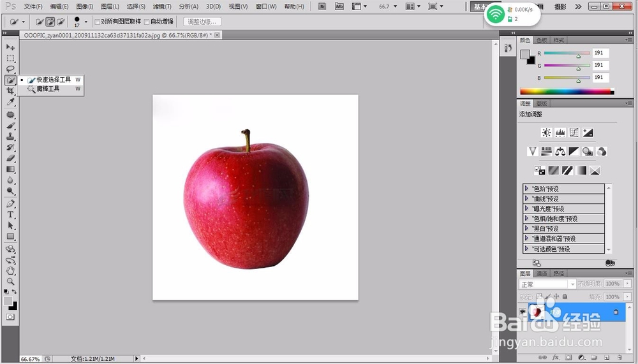
Task: Add a Color Balance adjustment
Action: (560, 152)
